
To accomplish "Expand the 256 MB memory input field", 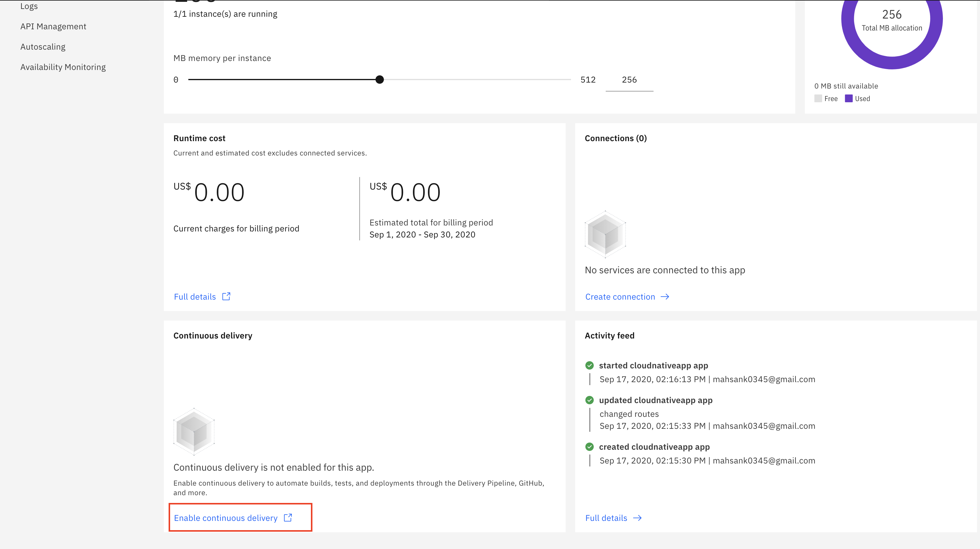I will click(629, 80).
